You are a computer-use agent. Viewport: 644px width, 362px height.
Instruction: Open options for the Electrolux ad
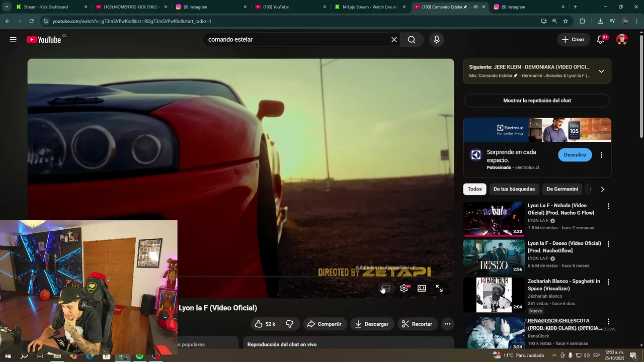pos(601,155)
